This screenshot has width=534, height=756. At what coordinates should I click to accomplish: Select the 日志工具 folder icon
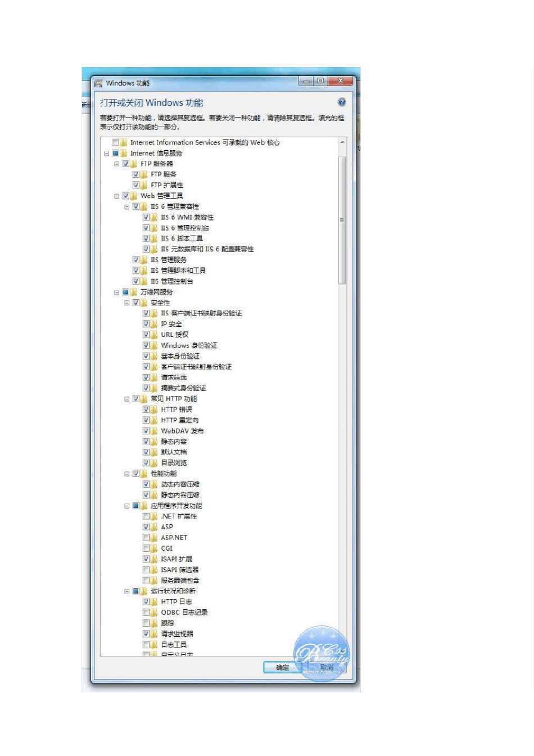[x=154, y=645]
